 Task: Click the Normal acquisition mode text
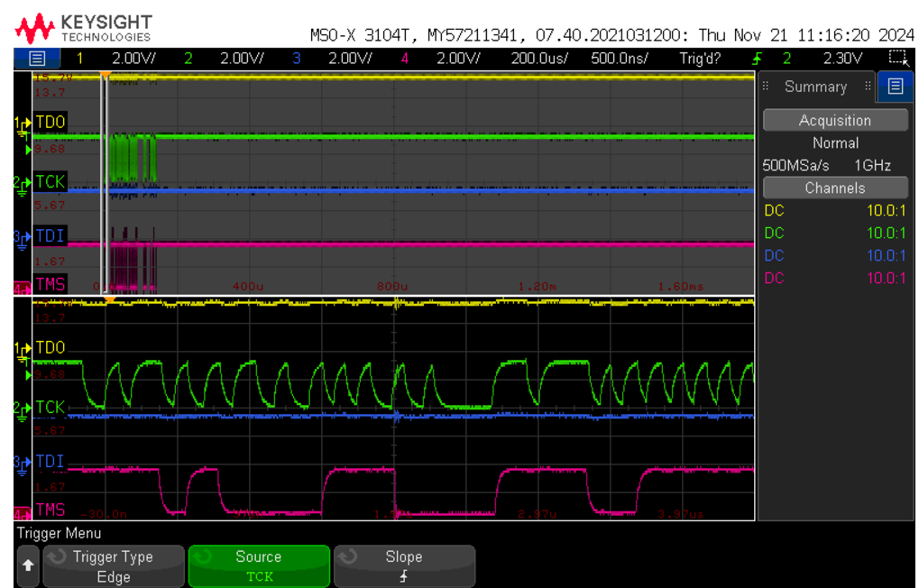(x=835, y=143)
